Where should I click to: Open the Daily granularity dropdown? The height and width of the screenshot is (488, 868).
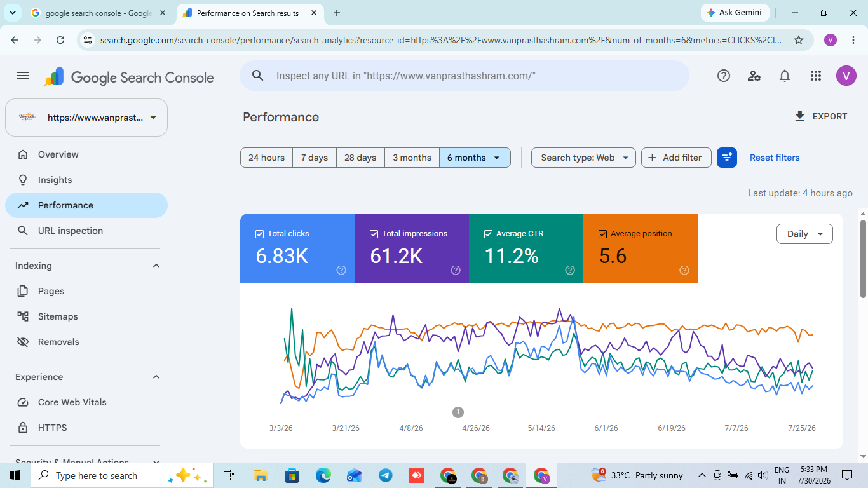[x=804, y=234]
